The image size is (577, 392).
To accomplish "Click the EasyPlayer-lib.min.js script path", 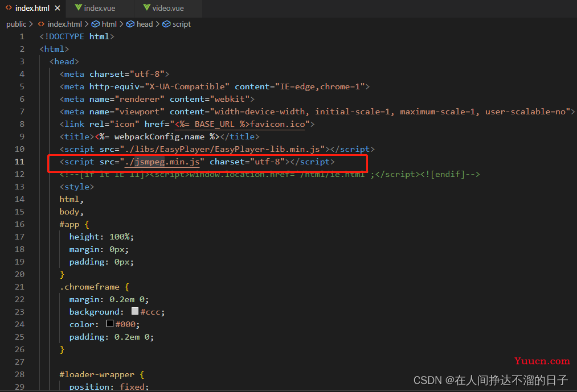I will [222, 149].
